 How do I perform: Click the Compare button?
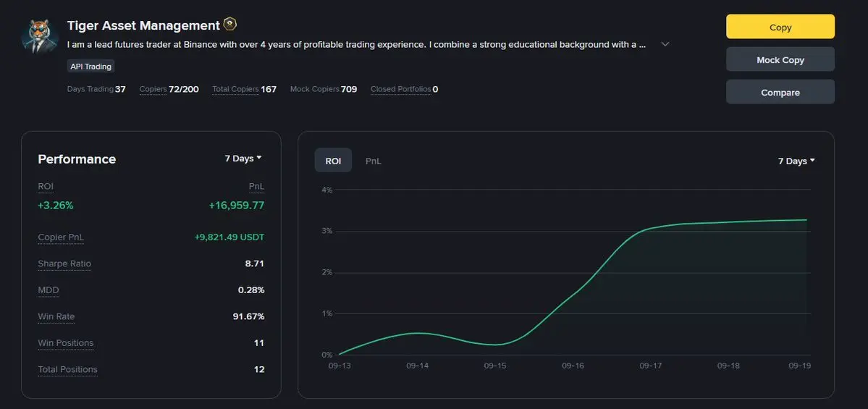[x=780, y=92]
